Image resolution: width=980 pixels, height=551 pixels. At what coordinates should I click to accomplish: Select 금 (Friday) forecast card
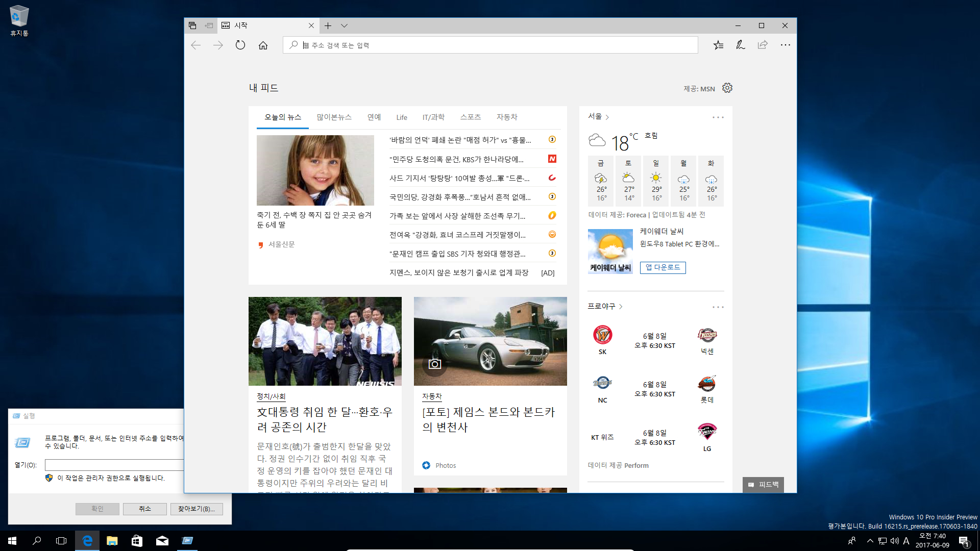click(601, 181)
